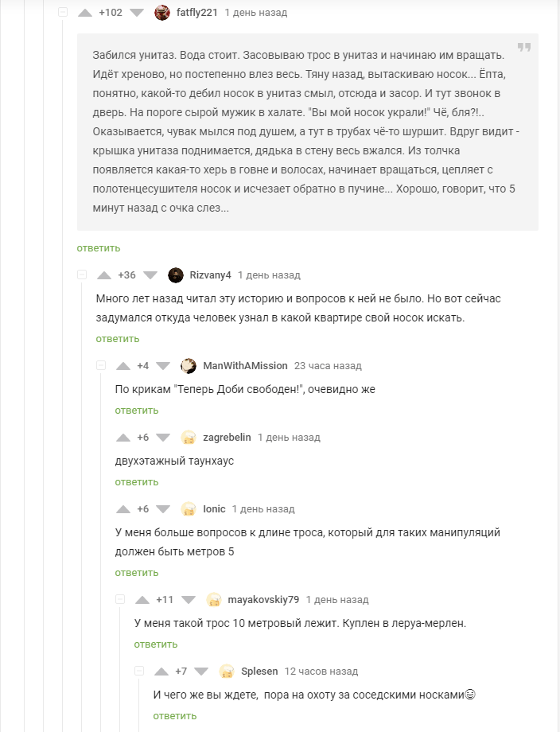Collapse Splesen's comment branch
Viewport: 560px width, 732px height.
coord(139,672)
